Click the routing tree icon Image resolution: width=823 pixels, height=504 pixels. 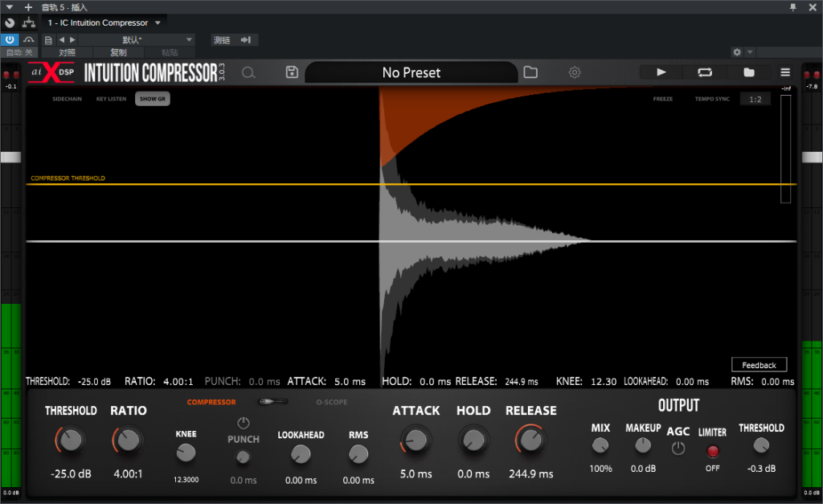coord(29,23)
